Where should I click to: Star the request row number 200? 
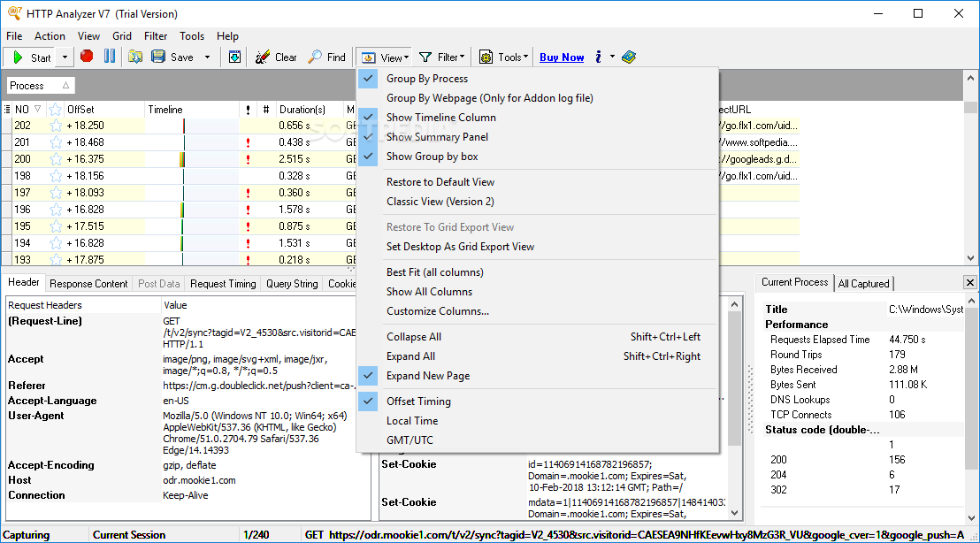(56, 159)
